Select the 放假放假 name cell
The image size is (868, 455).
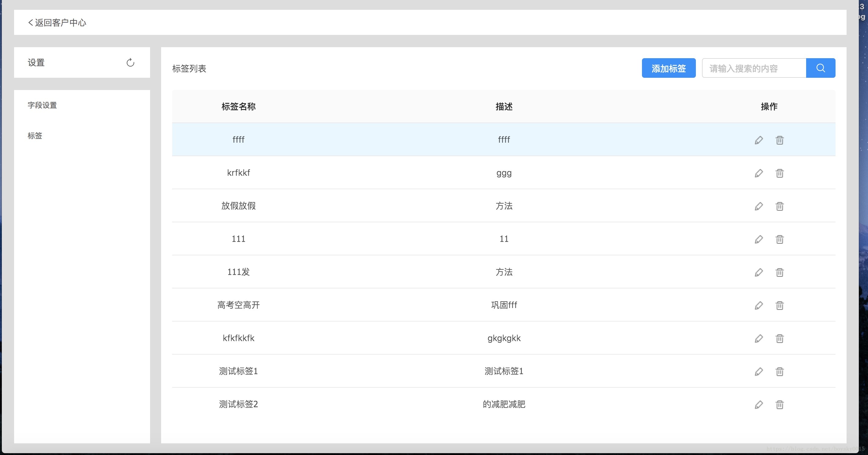point(238,206)
